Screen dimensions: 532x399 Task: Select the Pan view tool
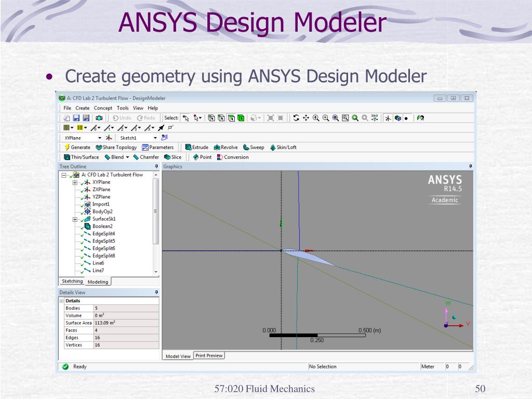(x=305, y=118)
